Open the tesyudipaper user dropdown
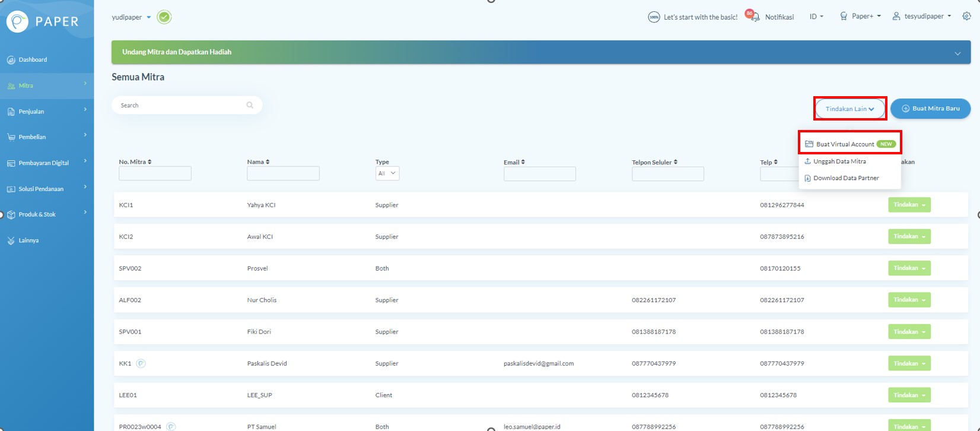 (921, 17)
